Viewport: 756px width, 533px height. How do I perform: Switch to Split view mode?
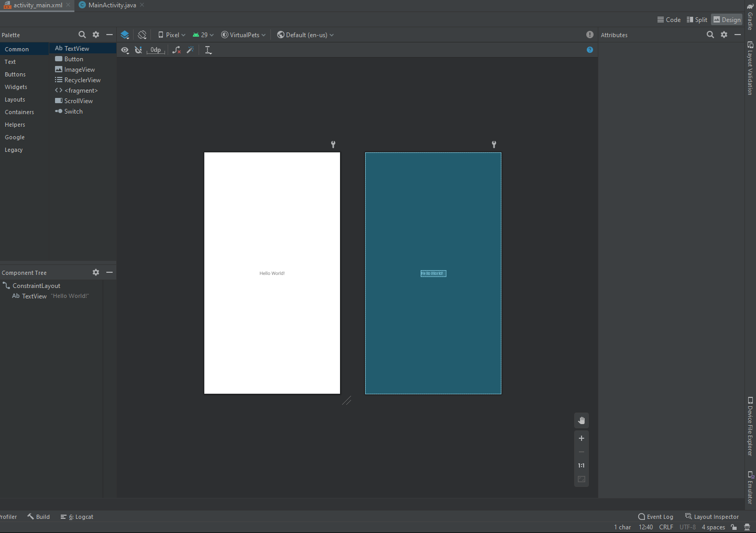pyautogui.click(x=697, y=20)
